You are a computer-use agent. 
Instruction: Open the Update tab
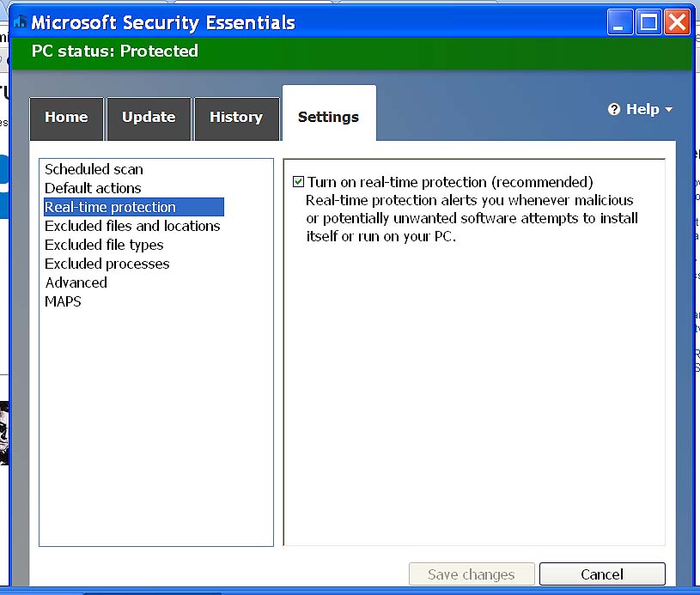coord(149,118)
